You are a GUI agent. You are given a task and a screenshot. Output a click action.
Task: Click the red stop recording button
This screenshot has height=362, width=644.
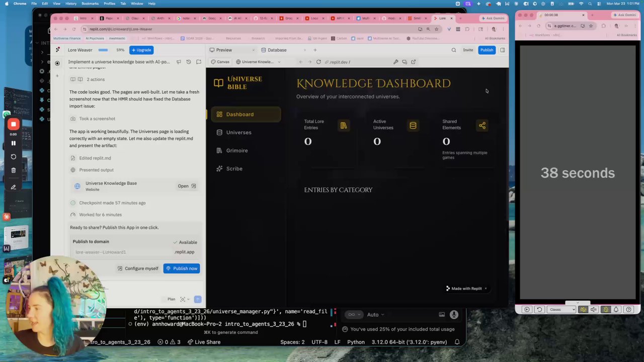point(14,124)
